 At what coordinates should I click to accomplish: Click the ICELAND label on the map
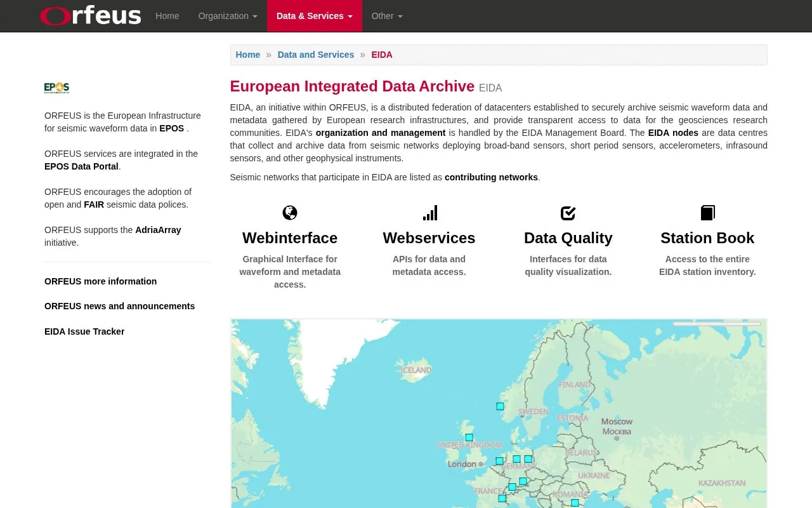(x=416, y=370)
